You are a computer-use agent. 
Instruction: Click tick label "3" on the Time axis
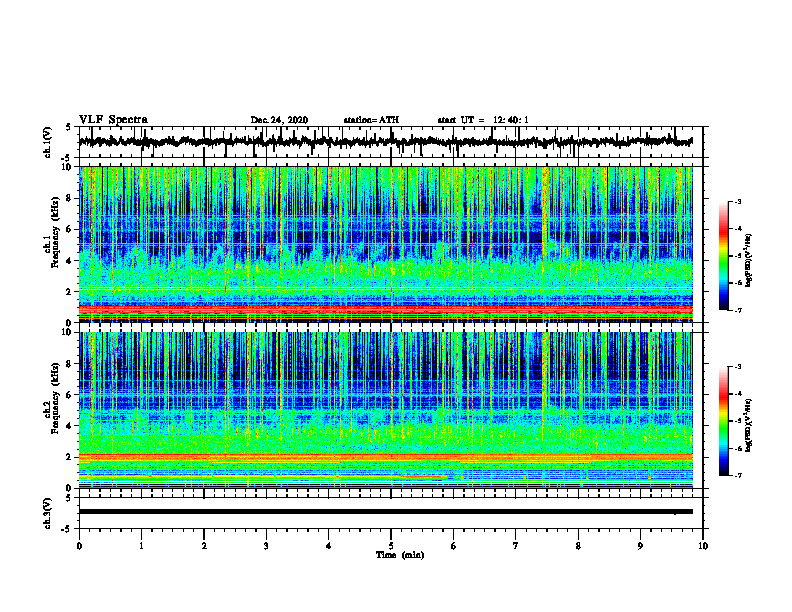pos(266,546)
